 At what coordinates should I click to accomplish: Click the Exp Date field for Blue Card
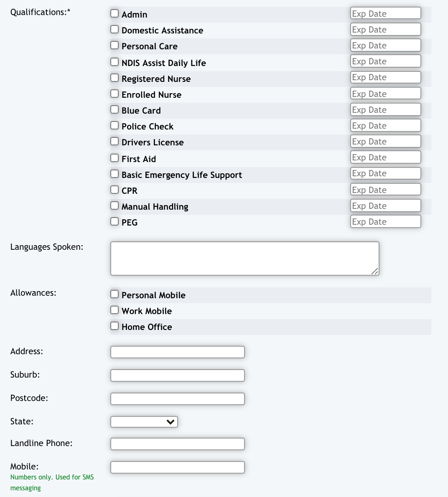coord(385,110)
